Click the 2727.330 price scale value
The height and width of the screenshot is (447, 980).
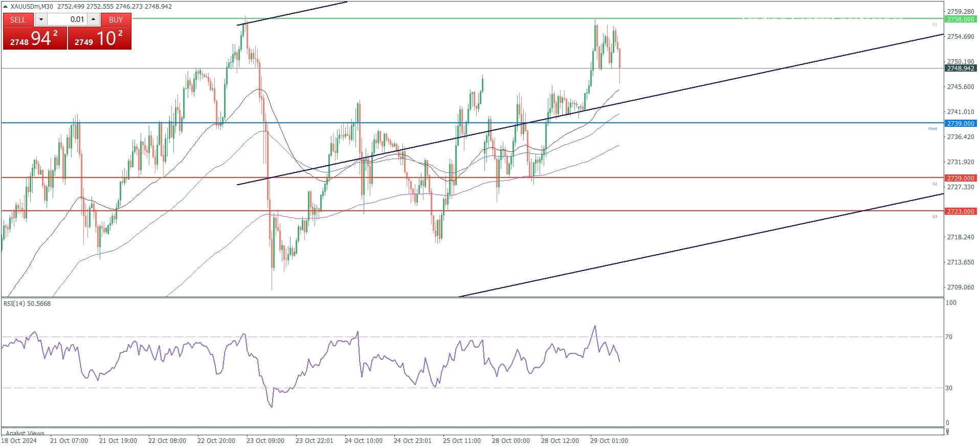coord(961,187)
